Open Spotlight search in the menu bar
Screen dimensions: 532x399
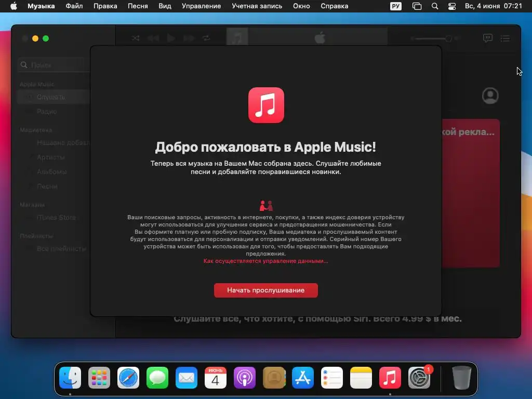(435, 6)
